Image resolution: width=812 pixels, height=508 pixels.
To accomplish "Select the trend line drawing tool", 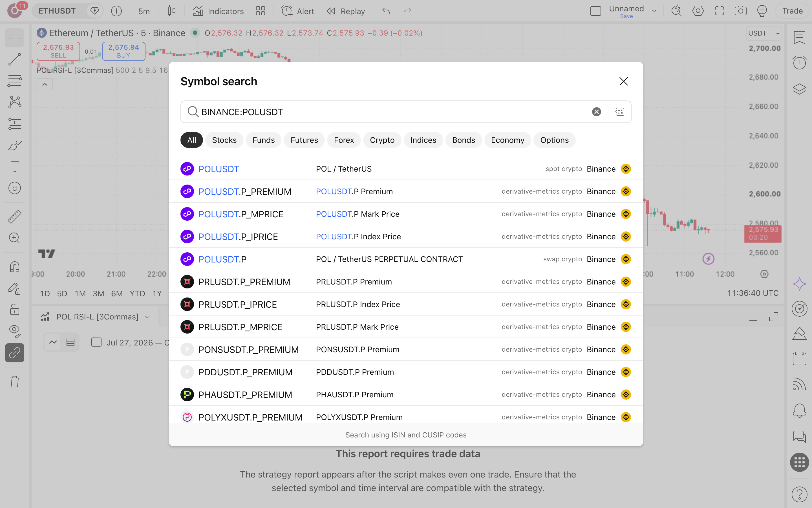I will (x=14, y=59).
